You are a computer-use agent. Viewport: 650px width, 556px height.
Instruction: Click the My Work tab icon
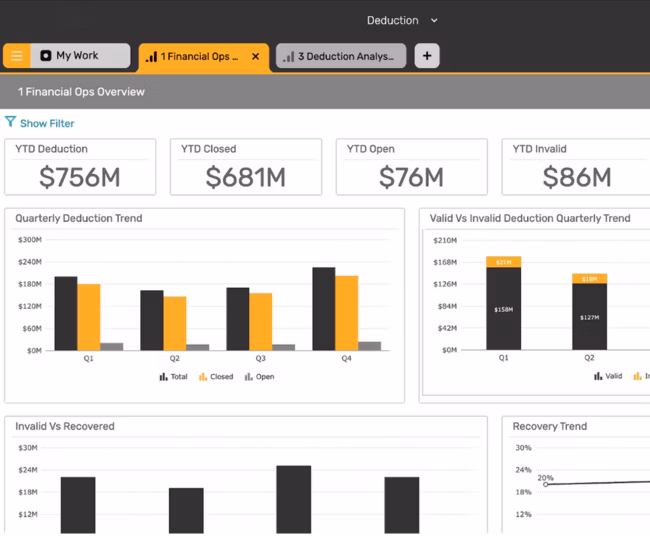click(45, 56)
